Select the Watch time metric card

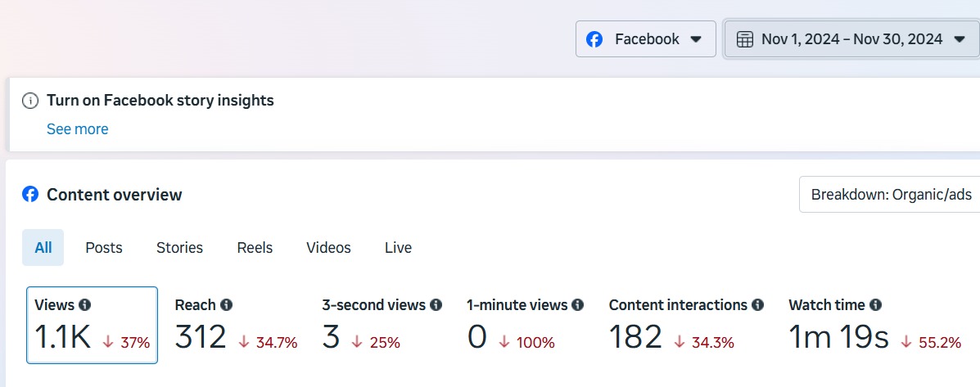874,325
